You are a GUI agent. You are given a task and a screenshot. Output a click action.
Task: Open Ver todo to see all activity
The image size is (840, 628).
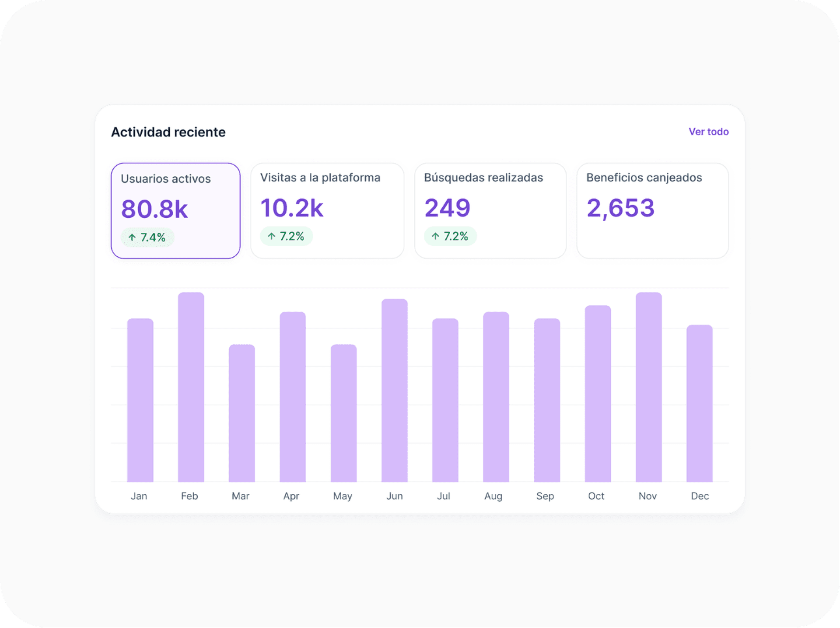[708, 132]
